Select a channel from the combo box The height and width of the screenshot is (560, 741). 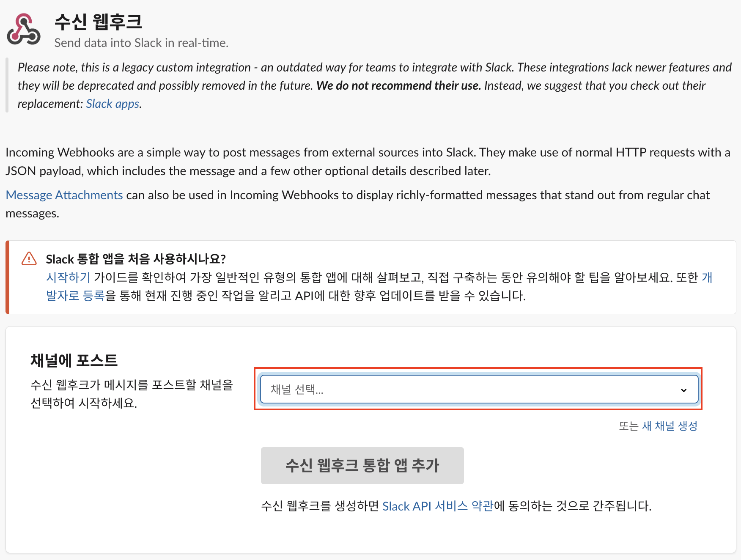click(x=478, y=390)
